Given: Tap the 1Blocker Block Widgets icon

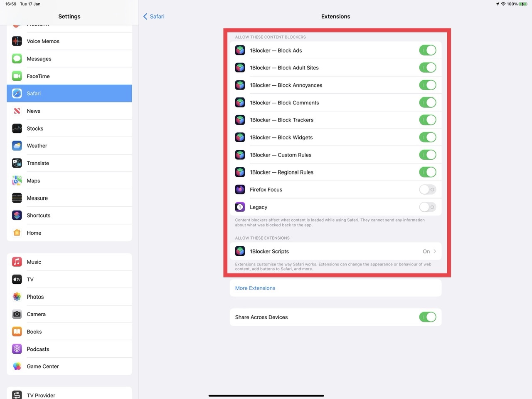Looking at the screenshot, I should coord(240,137).
